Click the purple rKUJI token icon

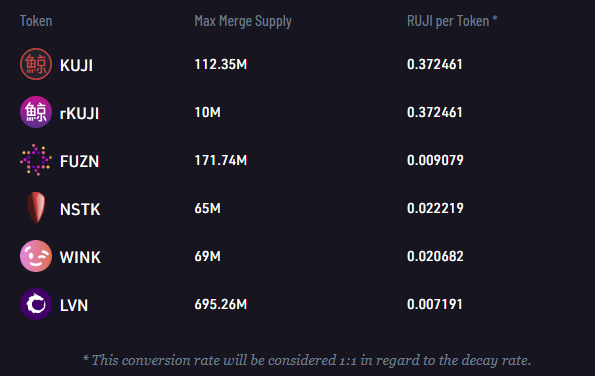(36, 112)
